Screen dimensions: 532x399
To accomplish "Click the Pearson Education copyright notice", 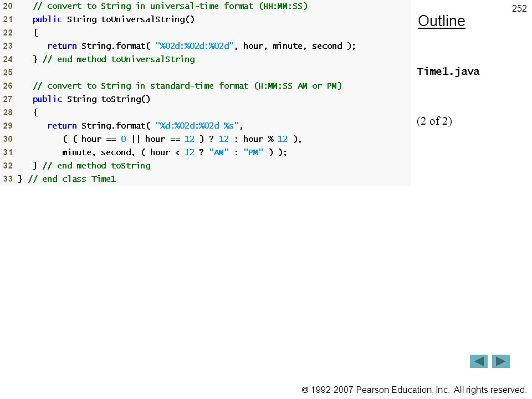I will 414,390.
